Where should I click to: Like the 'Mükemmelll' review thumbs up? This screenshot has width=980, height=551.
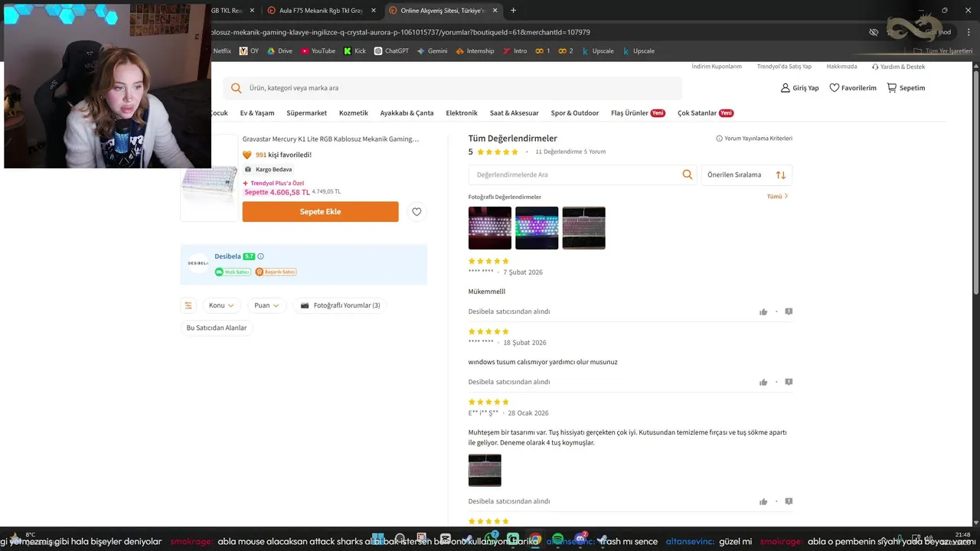(x=763, y=311)
